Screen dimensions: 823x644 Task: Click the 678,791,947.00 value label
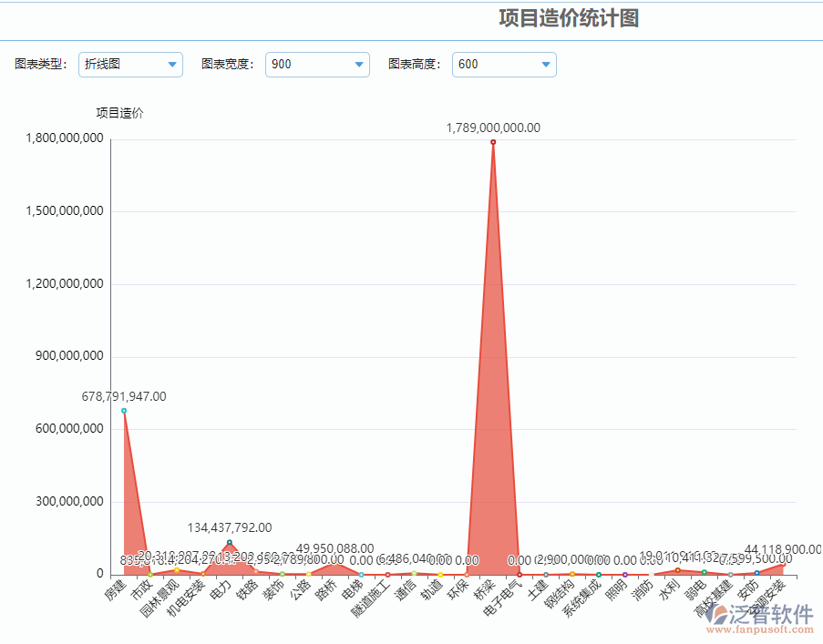point(124,396)
